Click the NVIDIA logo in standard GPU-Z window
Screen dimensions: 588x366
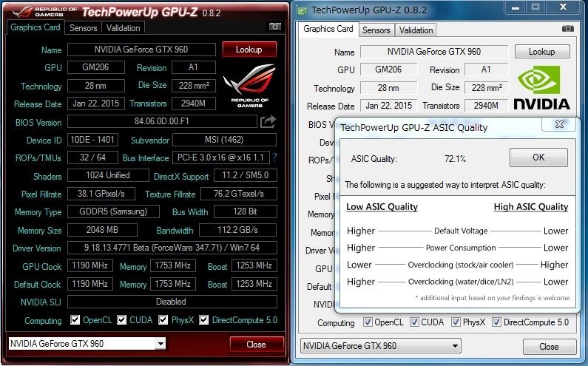click(541, 88)
